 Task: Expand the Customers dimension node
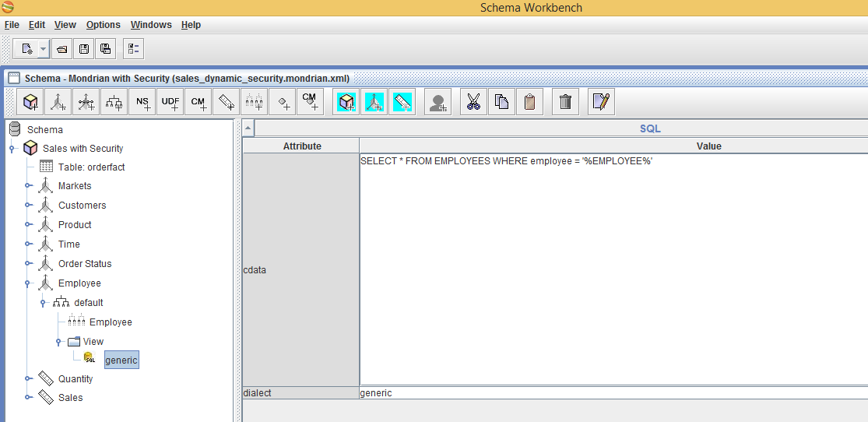click(28, 206)
